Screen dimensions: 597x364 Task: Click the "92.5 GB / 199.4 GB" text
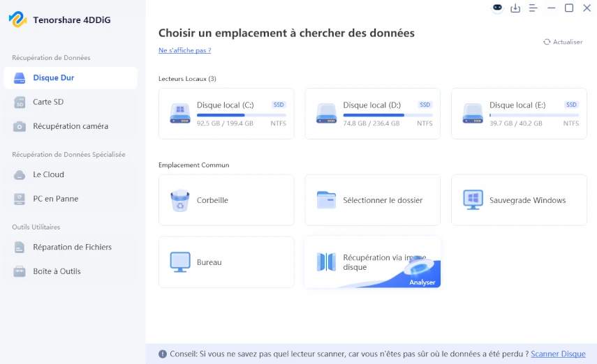[225, 123]
